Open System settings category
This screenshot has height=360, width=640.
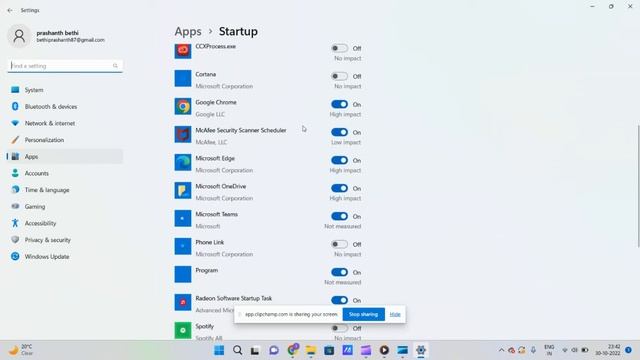pos(65,90)
